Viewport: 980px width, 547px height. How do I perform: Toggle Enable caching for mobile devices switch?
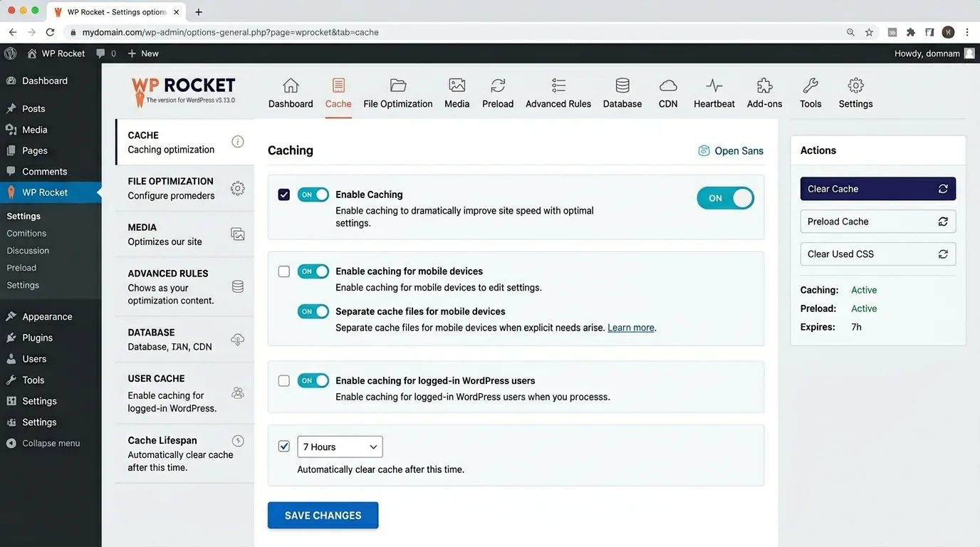313,271
